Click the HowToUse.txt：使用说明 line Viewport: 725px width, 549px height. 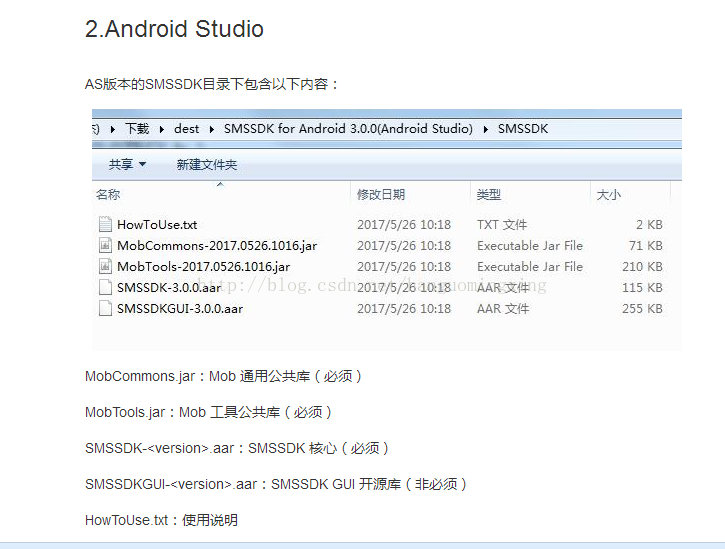tap(161, 520)
